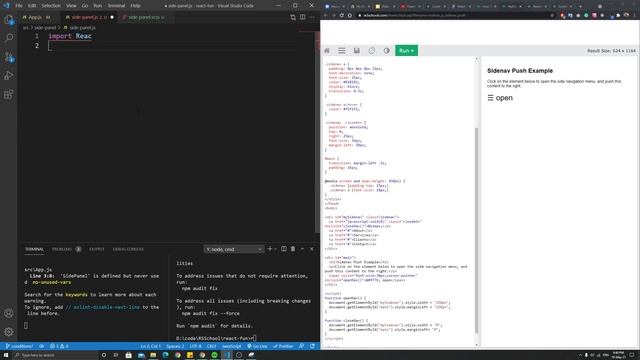Select the side-panel.js editor tab
This screenshot has width=640, height=360.
click(x=89, y=17)
